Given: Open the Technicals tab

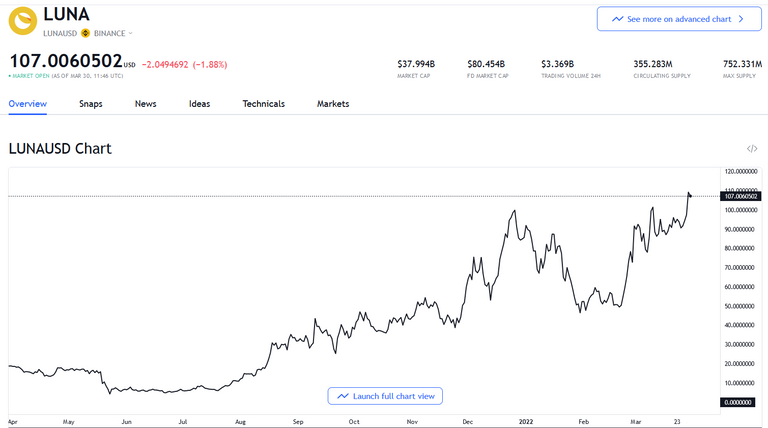Looking at the screenshot, I should 264,104.
